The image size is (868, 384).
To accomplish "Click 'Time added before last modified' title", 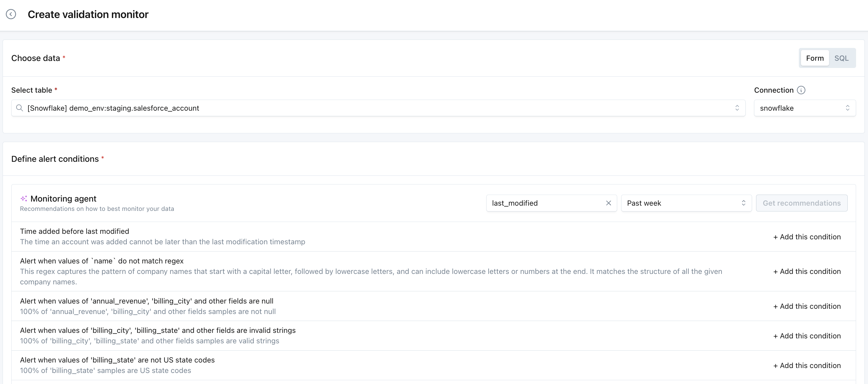I will pyautogui.click(x=74, y=231).
